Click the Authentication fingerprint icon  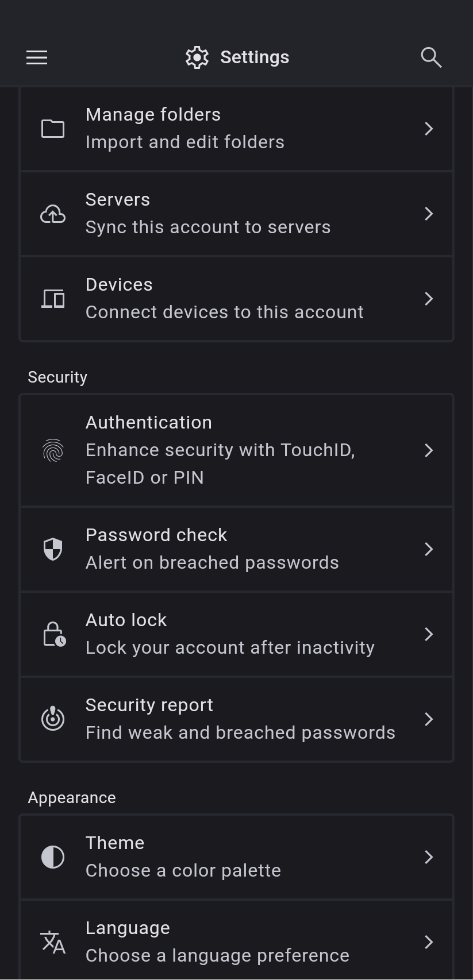click(x=53, y=450)
